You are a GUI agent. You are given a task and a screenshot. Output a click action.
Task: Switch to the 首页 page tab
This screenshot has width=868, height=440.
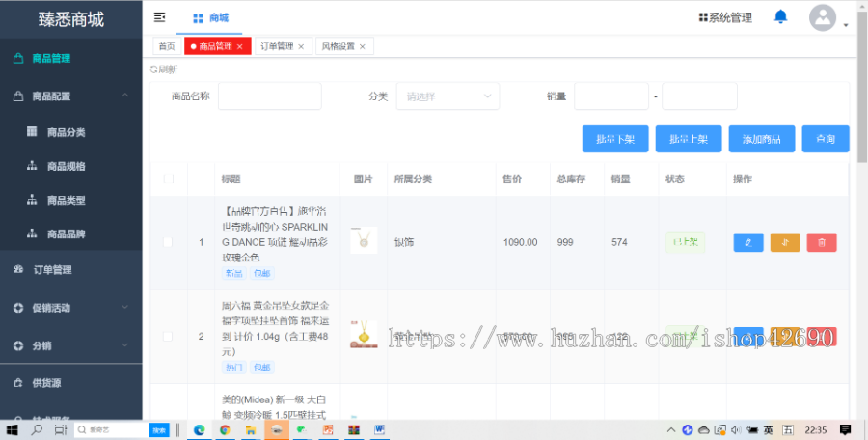coord(167,47)
